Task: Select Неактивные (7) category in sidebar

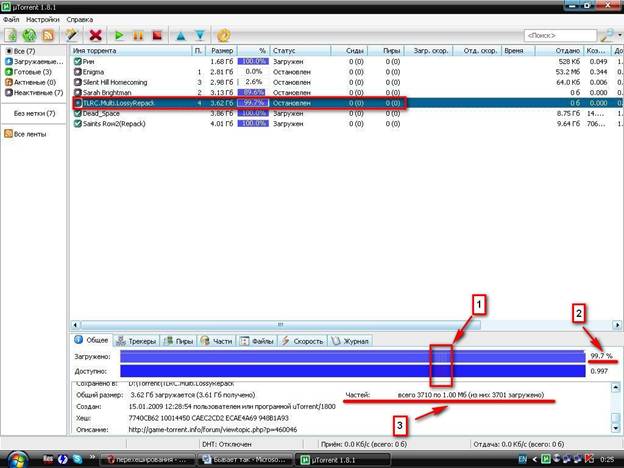Action: coord(34,92)
